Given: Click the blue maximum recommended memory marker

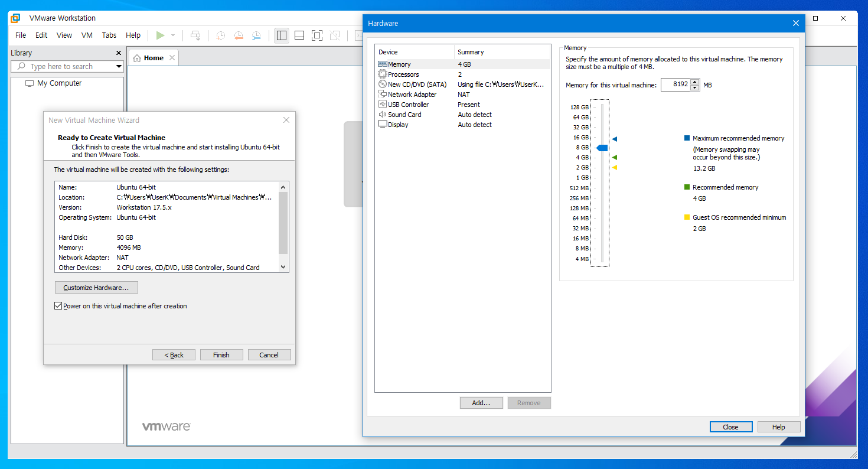Looking at the screenshot, I should click(x=615, y=139).
